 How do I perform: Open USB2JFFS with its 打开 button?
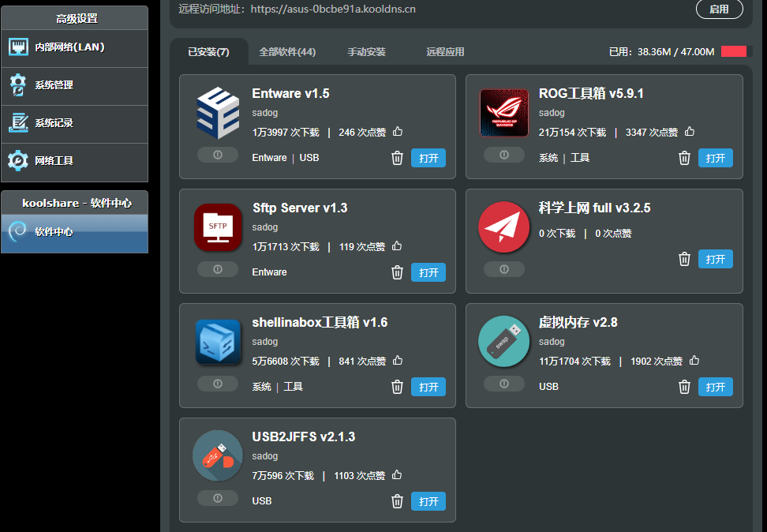point(428,502)
